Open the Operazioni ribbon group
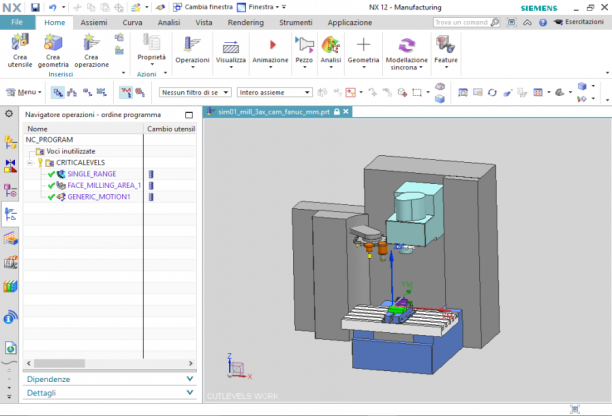This screenshot has height=416, width=612. (x=192, y=51)
